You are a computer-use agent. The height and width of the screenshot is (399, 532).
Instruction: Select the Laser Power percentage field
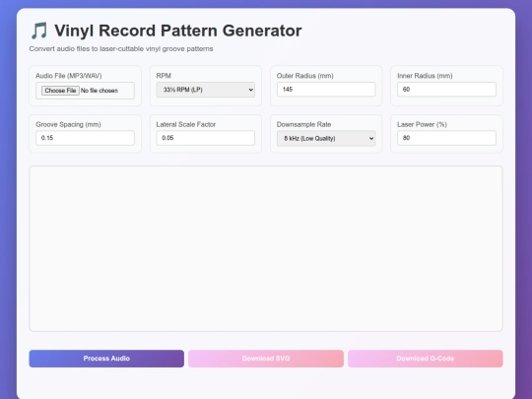click(446, 138)
